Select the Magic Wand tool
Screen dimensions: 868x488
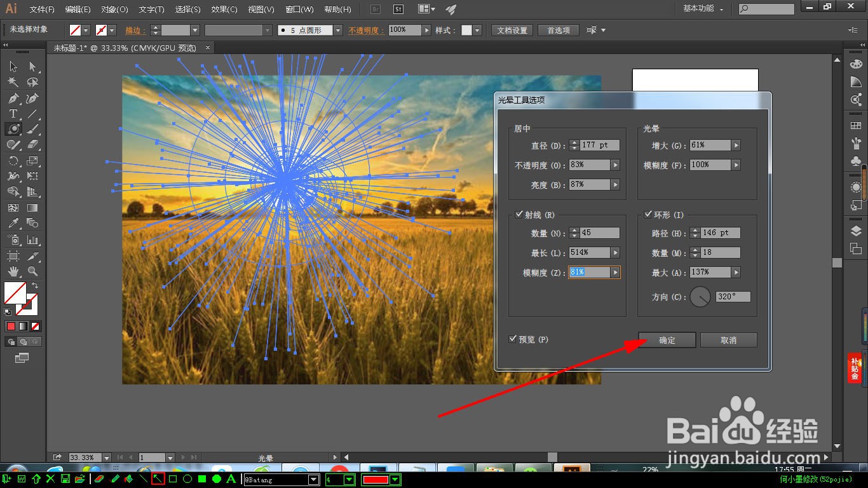13,82
